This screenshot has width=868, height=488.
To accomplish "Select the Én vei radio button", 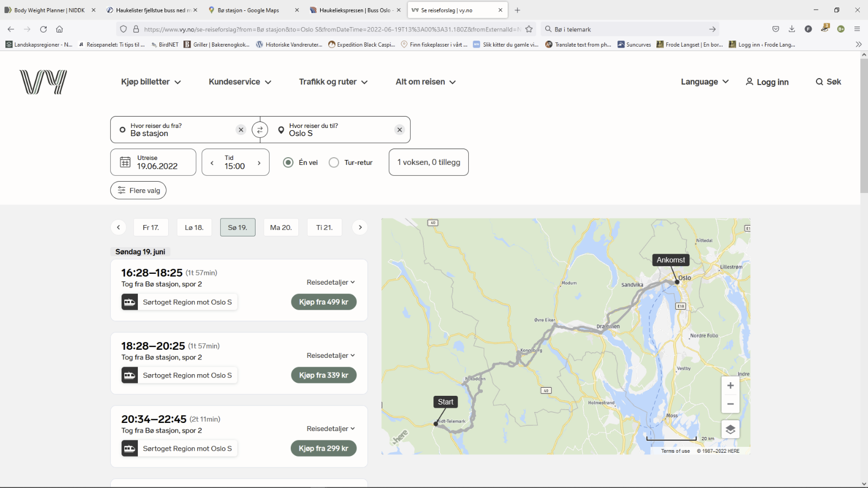I will (289, 163).
